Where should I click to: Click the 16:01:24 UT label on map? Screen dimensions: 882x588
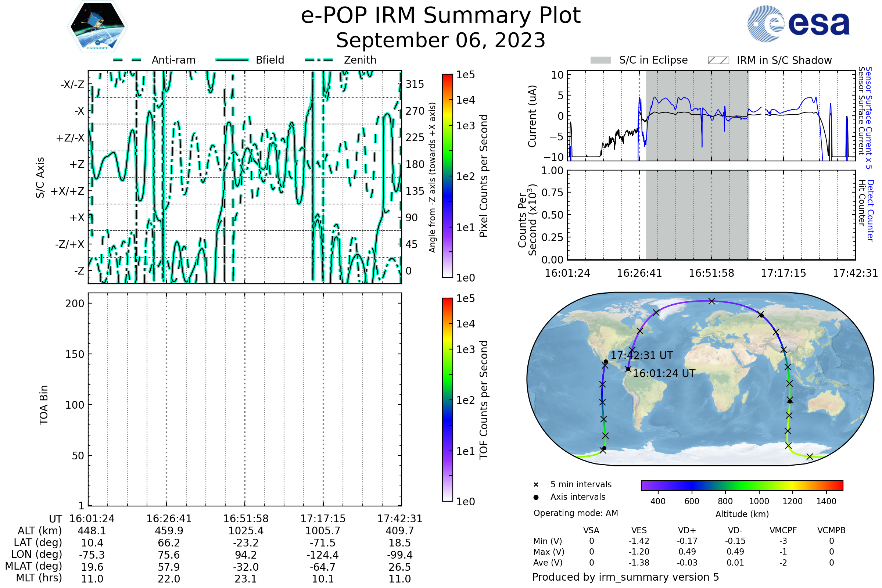(664, 373)
